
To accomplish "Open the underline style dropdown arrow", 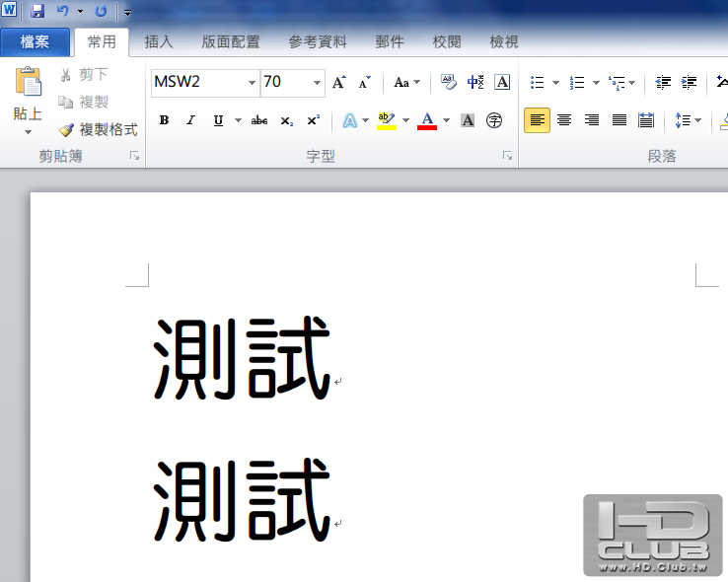I will coord(238,120).
